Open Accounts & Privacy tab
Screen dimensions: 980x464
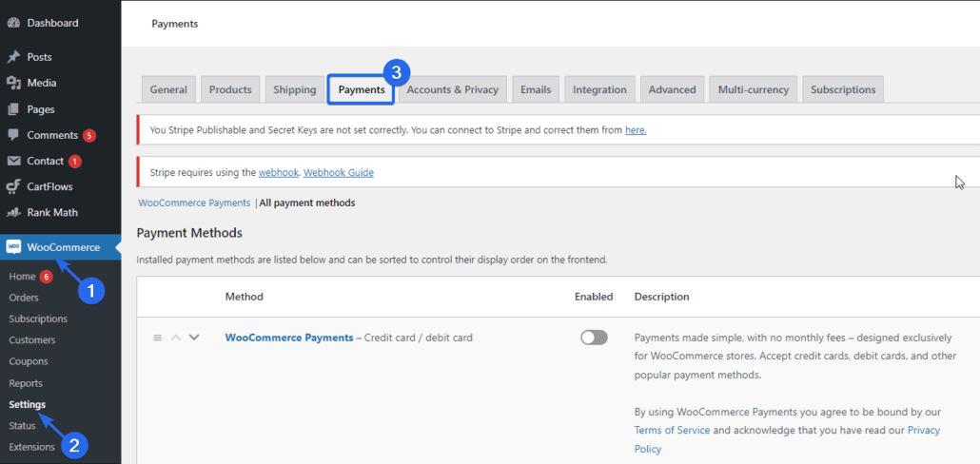tap(453, 89)
